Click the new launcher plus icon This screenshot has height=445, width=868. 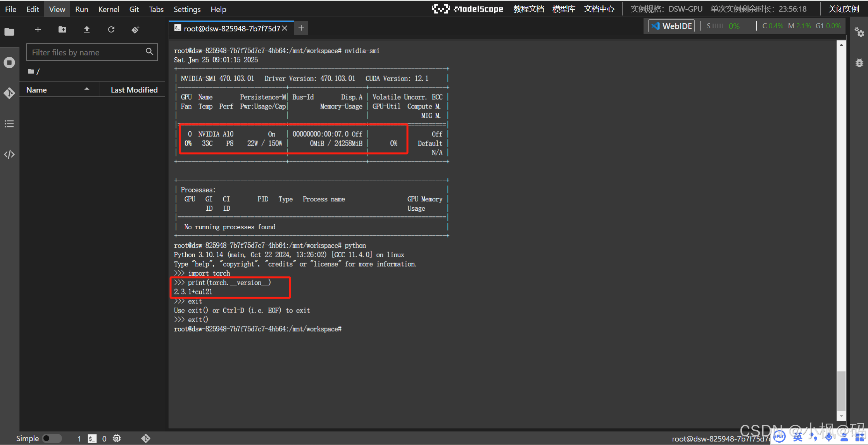point(38,29)
